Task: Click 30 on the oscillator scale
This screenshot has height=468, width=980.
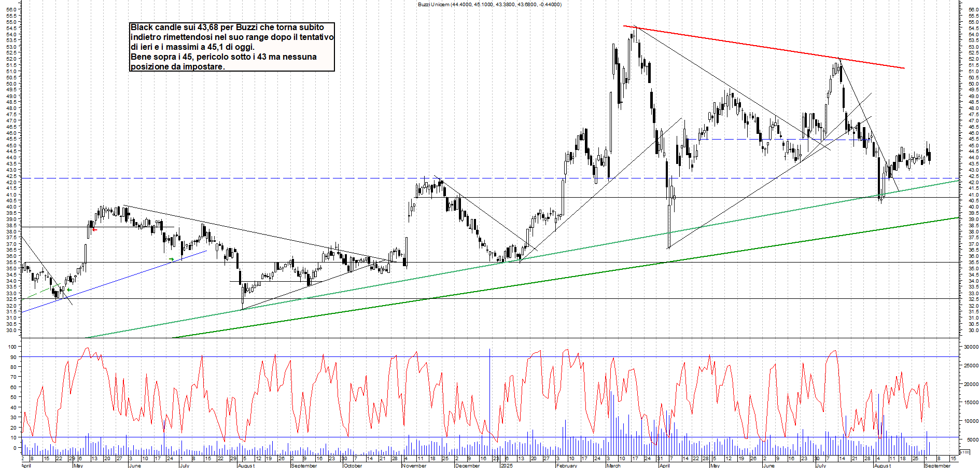Action: point(14,418)
